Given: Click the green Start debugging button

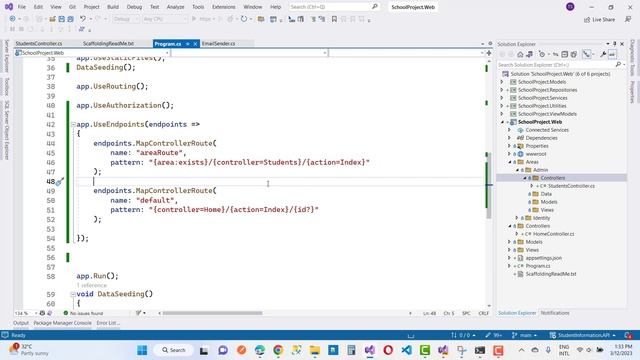Looking at the screenshot, I should point(194,19).
